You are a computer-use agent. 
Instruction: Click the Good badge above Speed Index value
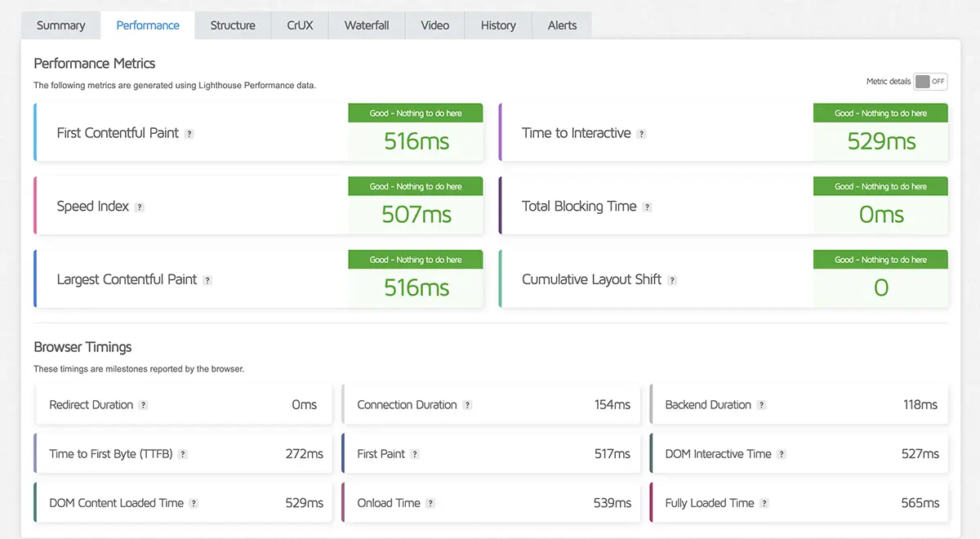(x=416, y=186)
